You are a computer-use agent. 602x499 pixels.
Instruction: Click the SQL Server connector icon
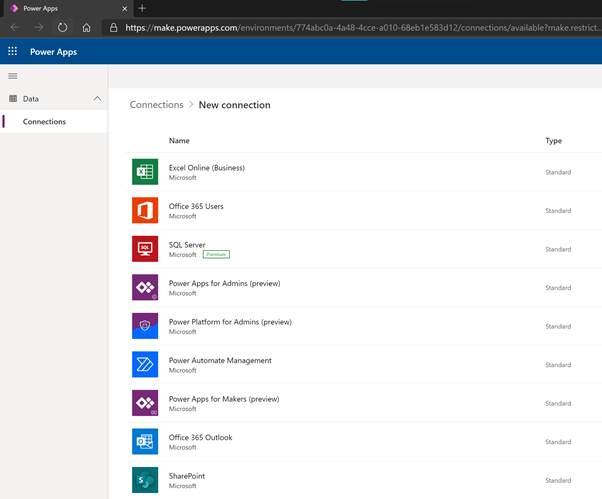[x=145, y=249]
